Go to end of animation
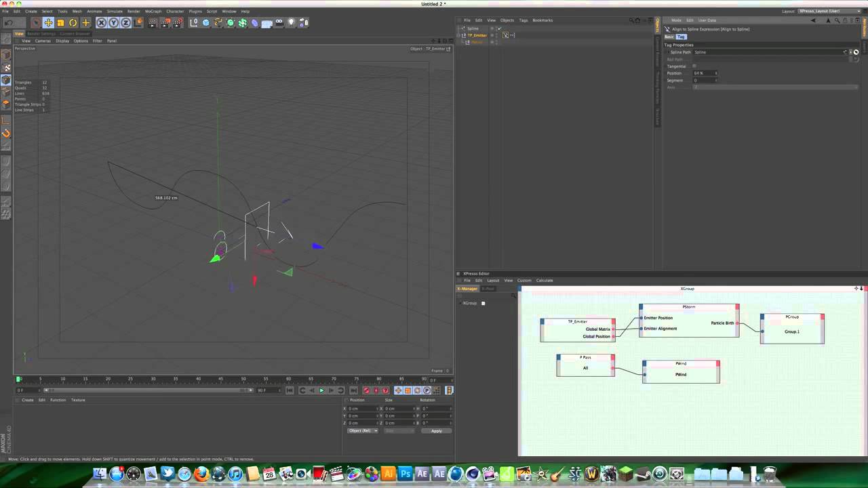 (x=353, y=390)
